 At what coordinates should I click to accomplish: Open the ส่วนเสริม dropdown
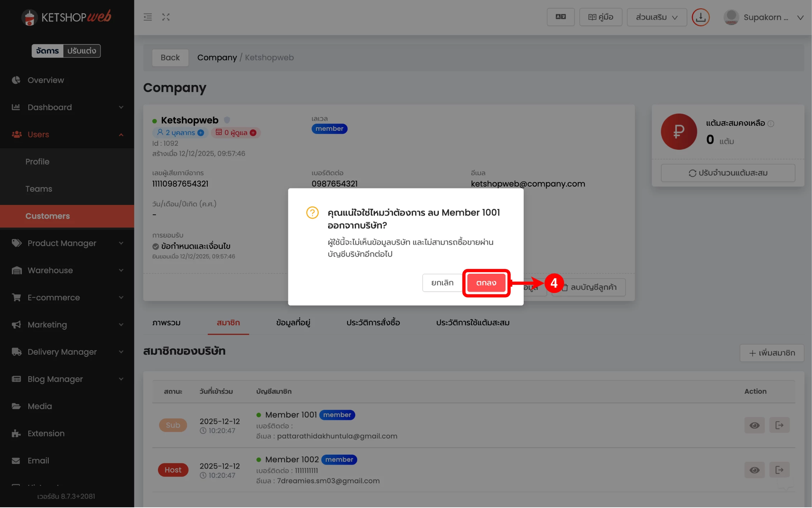[x=657, y=17]
